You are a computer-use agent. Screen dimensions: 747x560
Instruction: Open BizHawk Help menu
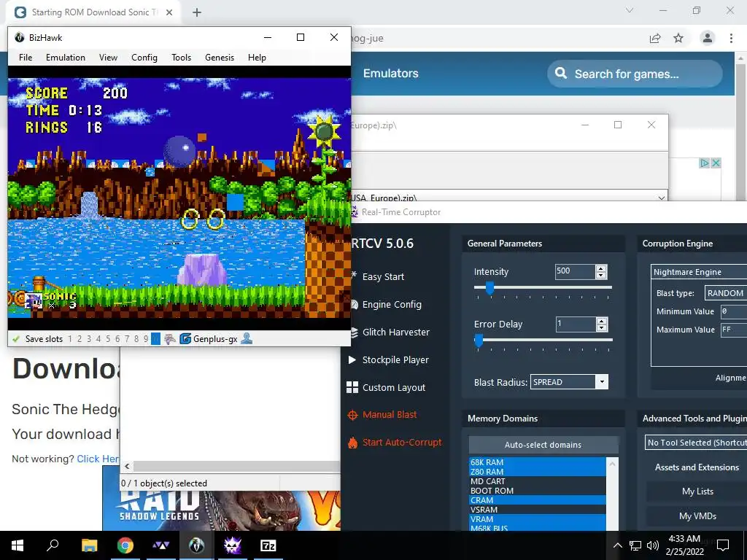pos(257,58)
